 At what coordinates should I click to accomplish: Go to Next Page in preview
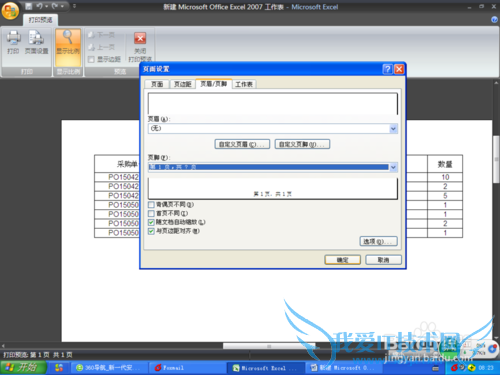(x=102, y=35)
